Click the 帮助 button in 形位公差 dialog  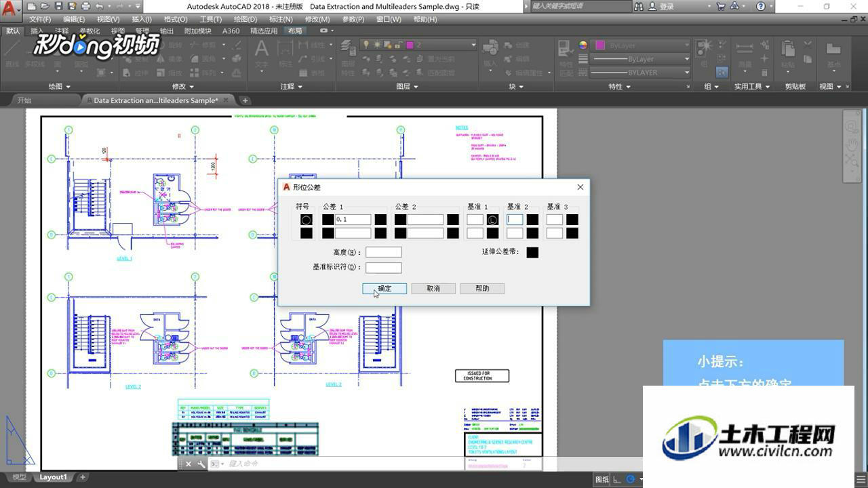(x=482, y=289)
